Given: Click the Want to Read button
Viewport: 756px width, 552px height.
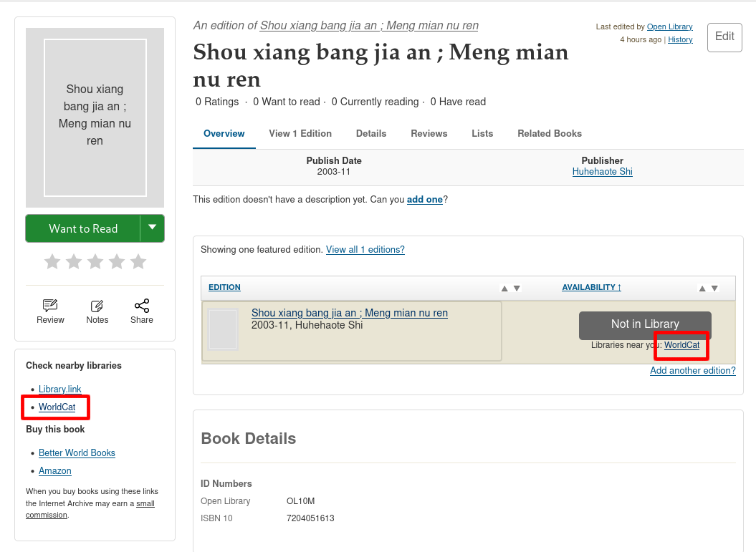Looking at the screenshot, I should [x=83, y=228].
